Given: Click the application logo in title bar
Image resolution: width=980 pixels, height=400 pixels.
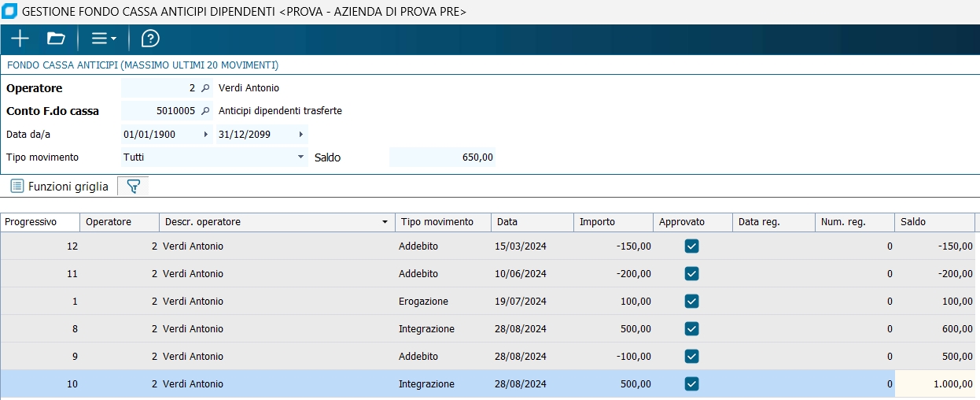Looking at the screenshot, I should pyautogui.click(x=9, y=12).
